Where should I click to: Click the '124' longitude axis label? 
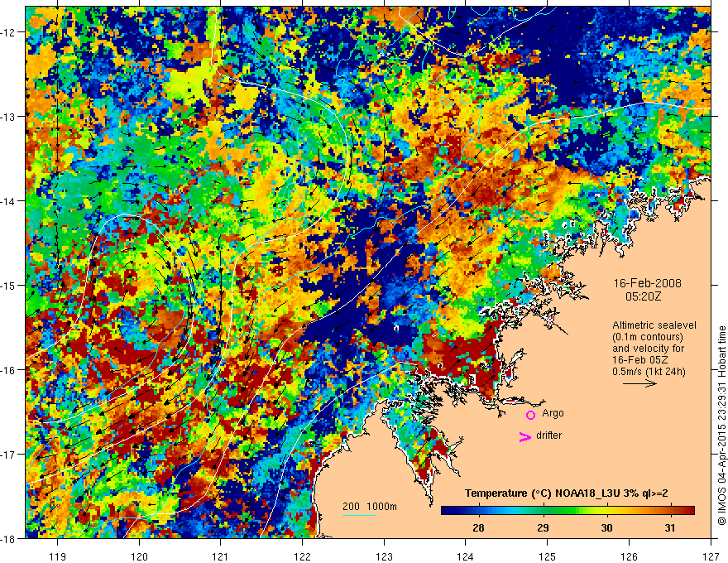(466, 556)
